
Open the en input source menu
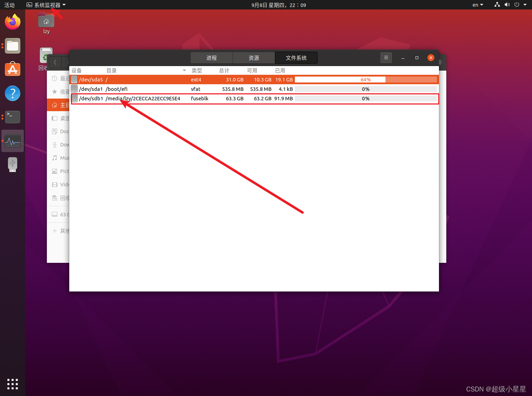point(478,5)
